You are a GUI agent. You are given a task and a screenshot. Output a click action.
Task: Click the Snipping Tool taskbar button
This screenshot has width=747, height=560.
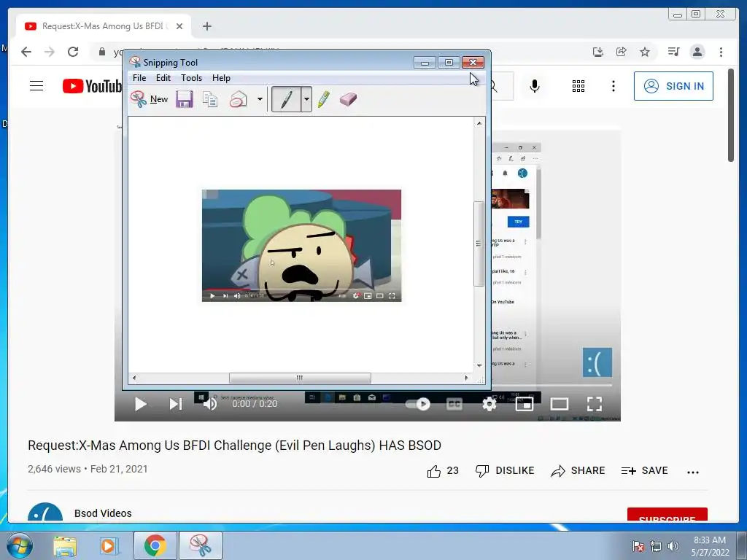point(200,545)
